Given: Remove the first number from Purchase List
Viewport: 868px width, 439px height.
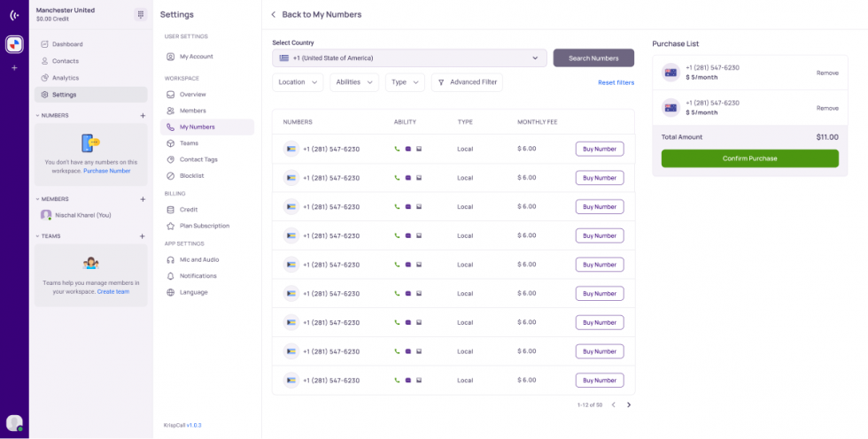Looking at the screenshot, I should click(826, 73).
